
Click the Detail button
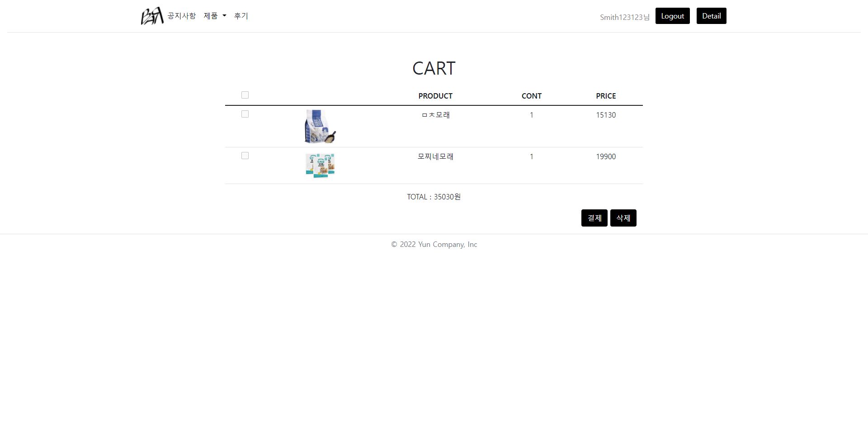tap(711, 15)
